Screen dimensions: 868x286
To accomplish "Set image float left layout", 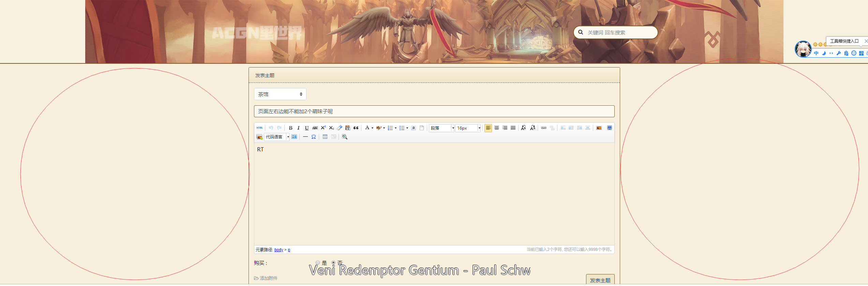I will (571, 128).
